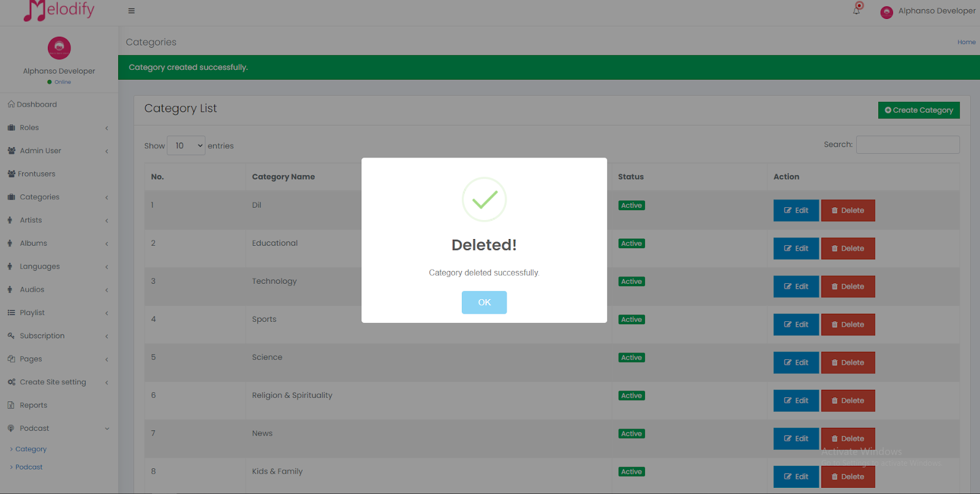This screenshot has height=494, width=980.
Task: Expand the Albums chevron
Action: (x=107, y=244)
